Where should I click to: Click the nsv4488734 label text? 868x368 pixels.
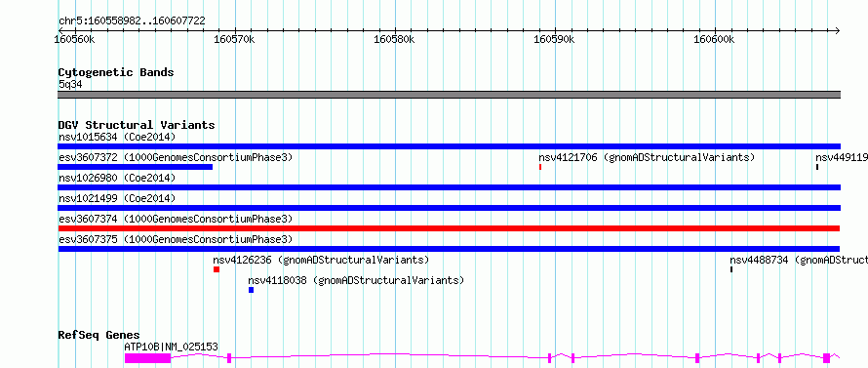pos(759,260)
